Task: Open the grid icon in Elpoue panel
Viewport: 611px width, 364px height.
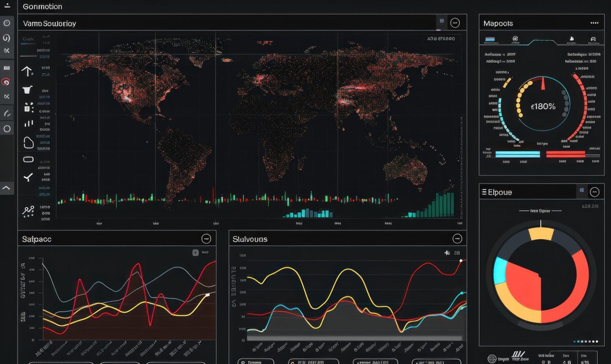Action: (x=581, y=191)
